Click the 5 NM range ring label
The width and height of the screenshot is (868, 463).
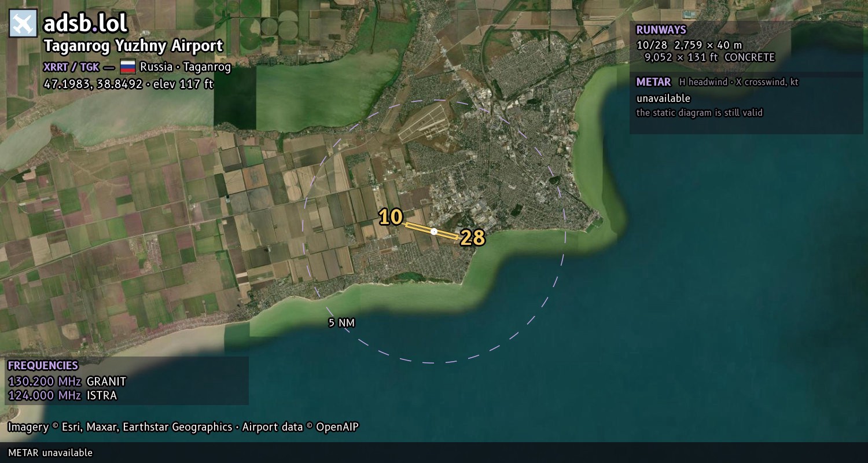coord(341,323)
